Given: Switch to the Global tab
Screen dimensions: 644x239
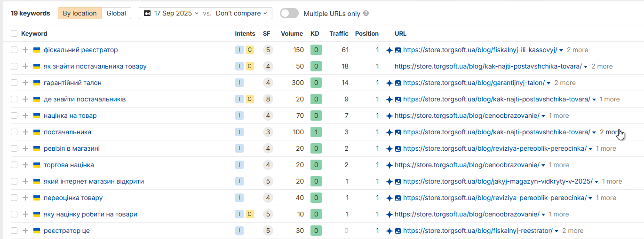Looking at the screenshot, I should (x=116, y=13).
